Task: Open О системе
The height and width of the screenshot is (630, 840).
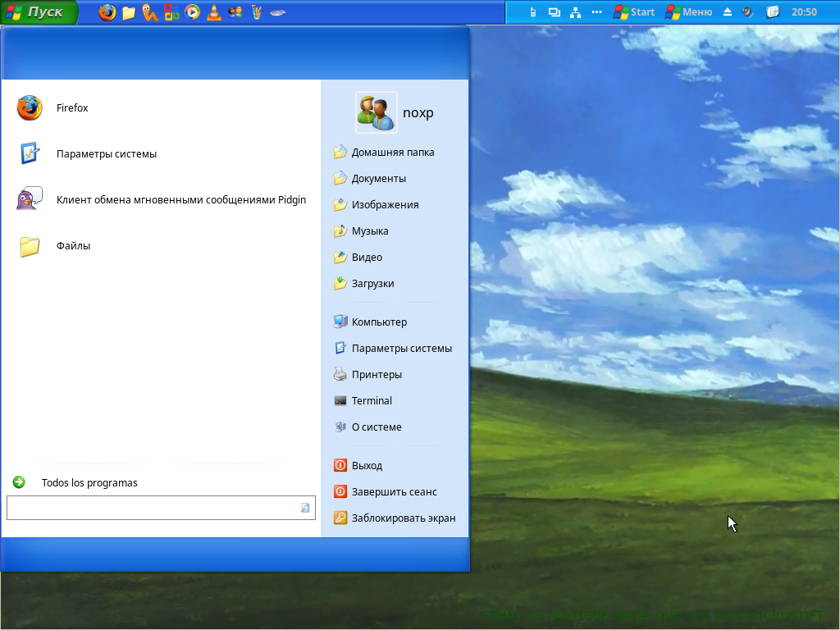Action: click(395, 427)
